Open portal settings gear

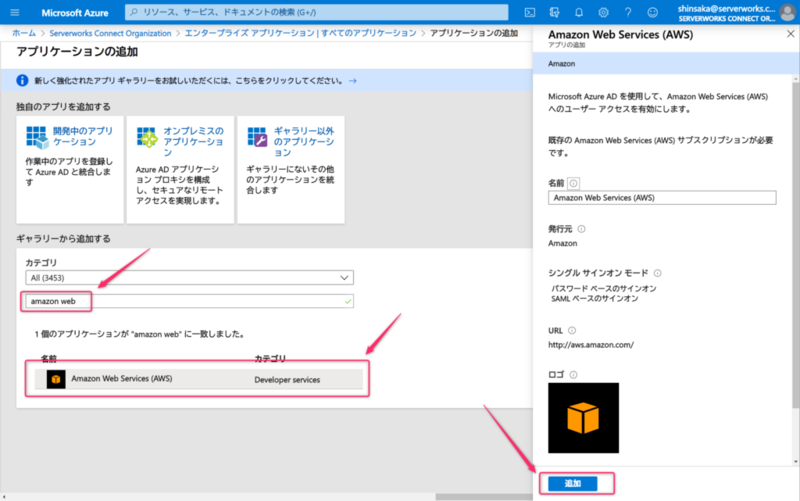click(x=603, y=12)
